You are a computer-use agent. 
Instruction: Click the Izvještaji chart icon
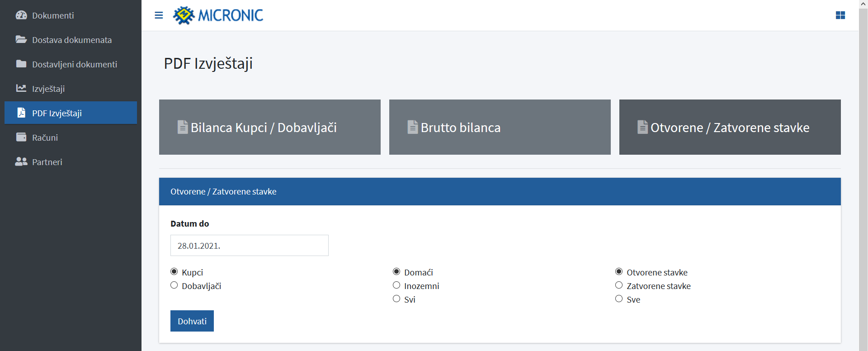(x=21, y=88)
